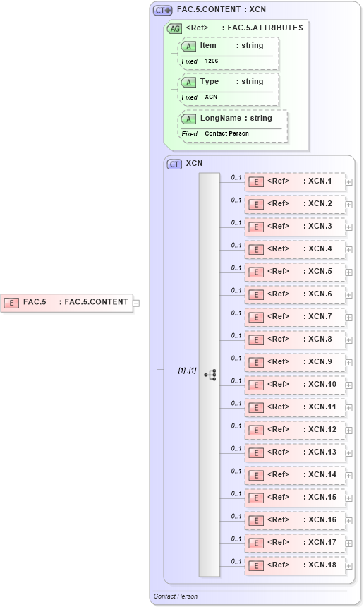Viewport: 364px width, 607px height.
Task: Click the E icon of XCN.3
Action: [256, 227]
